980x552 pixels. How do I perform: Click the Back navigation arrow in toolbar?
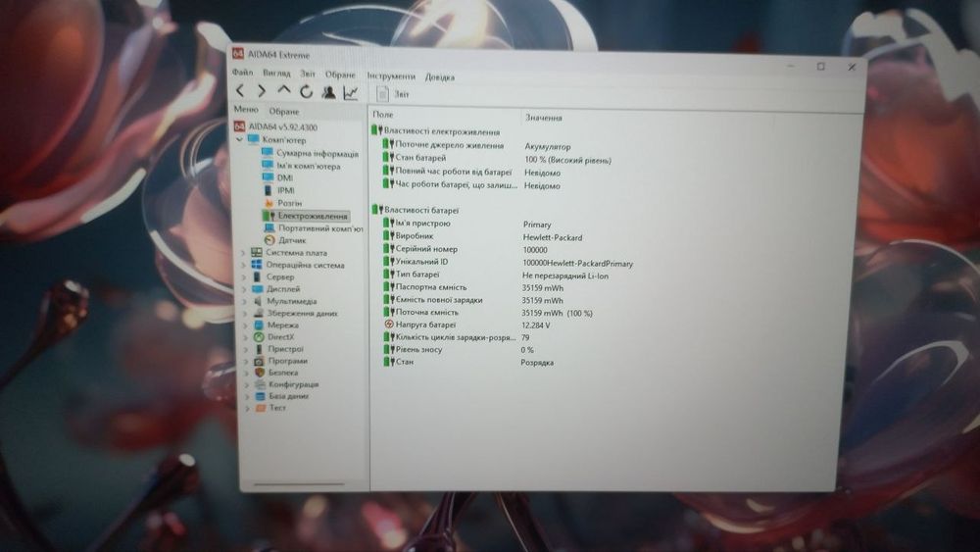pos(241,91)
